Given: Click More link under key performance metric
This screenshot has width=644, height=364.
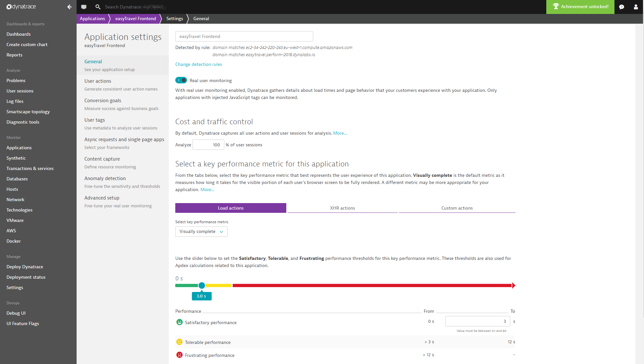Looking at the screenshot, I should (207, 189).
